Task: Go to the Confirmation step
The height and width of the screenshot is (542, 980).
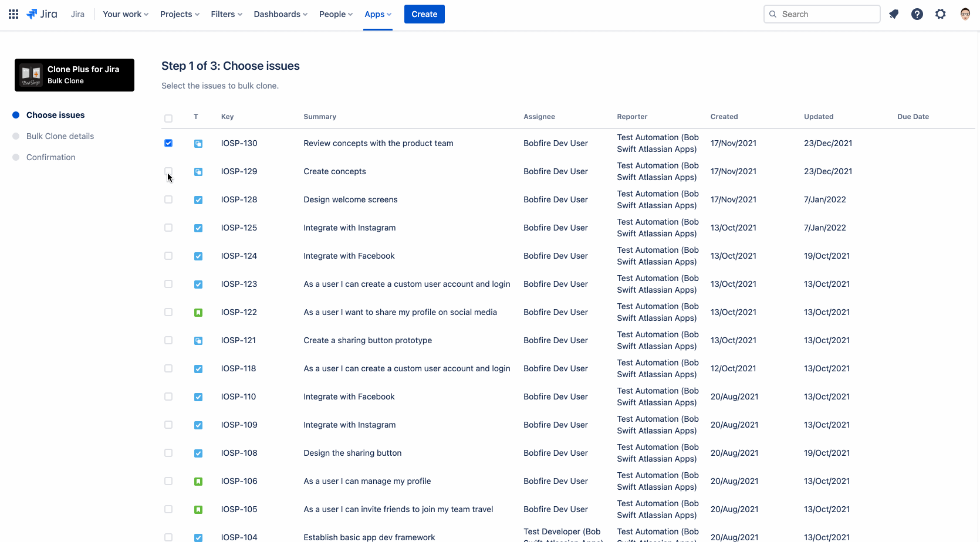Action: point(50,157)
